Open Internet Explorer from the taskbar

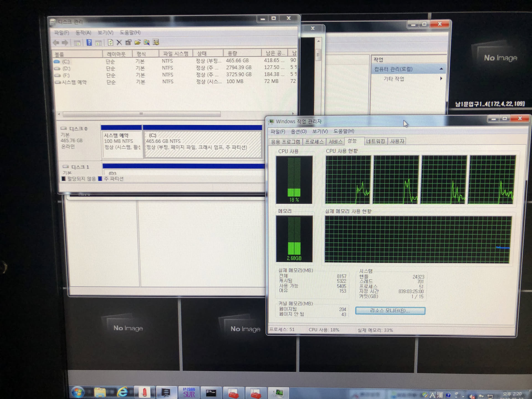pos(122,392)
